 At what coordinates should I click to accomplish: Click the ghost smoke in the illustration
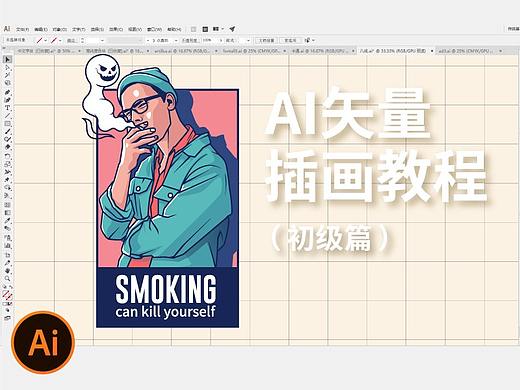tap(100, 97)
